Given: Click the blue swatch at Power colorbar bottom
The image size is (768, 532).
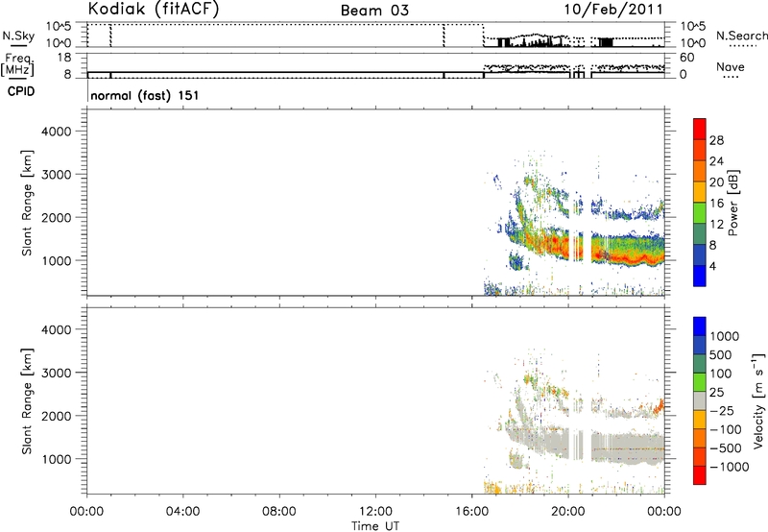Looking at the screenshot, I should pos(700,276).
